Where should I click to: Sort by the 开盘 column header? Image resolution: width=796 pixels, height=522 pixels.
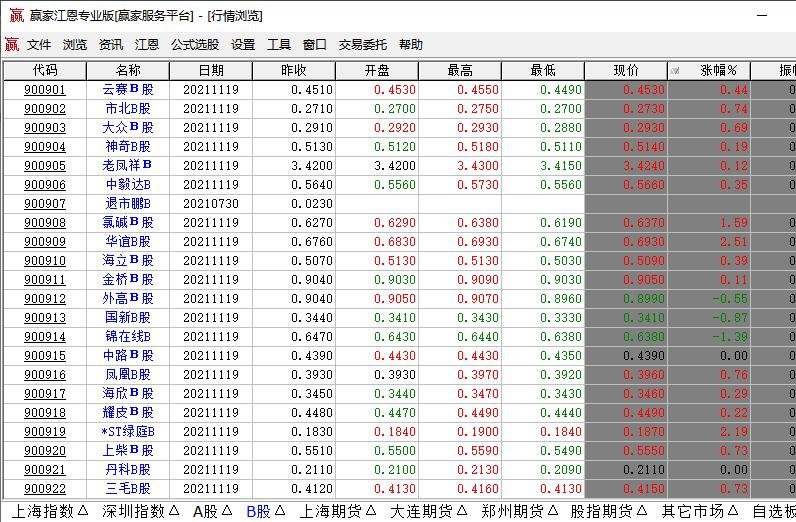pyautogui.click(x=377, y=71)
